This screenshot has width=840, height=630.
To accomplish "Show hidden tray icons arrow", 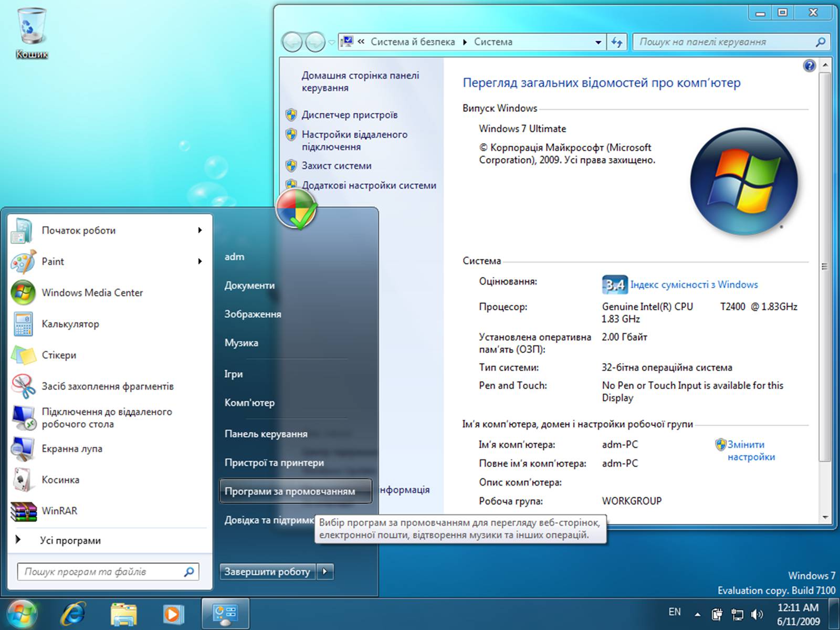I will click(697, 614).
